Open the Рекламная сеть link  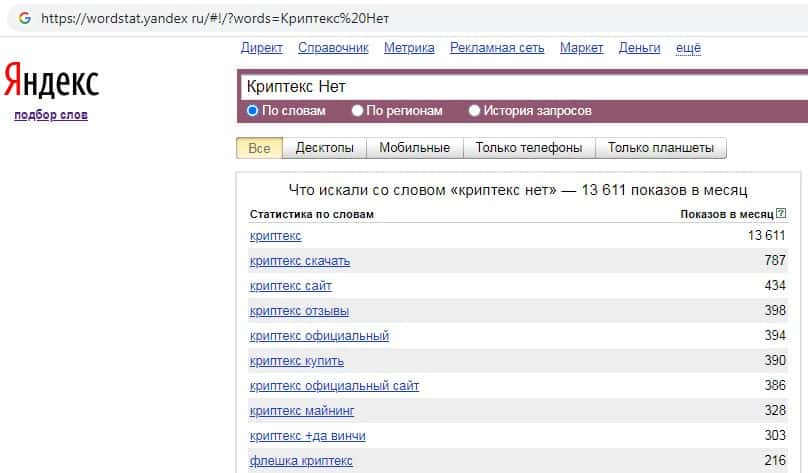point(497,48)
